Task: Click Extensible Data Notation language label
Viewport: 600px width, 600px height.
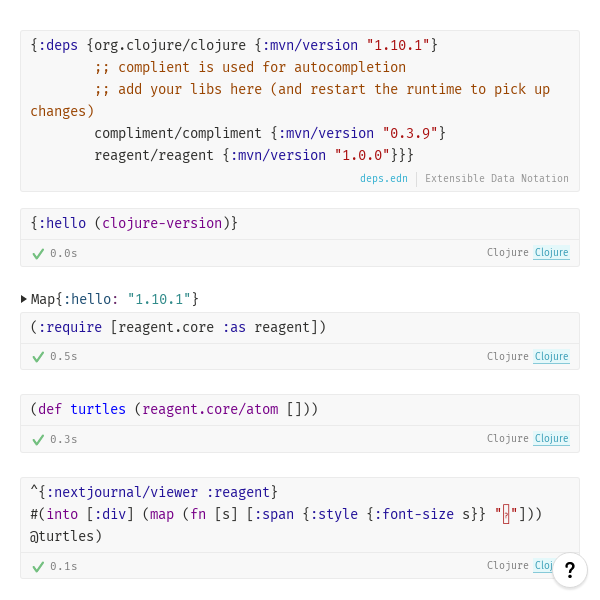Action: 496,179
